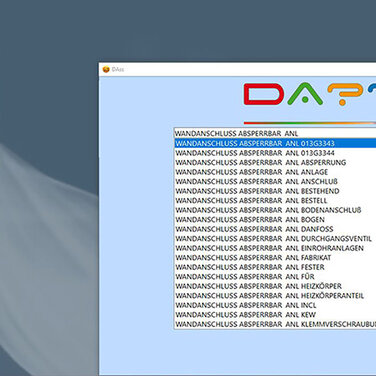Screen dimensions: 376x376
Task: Select the suggestion ending in EINROHRANLAGEN
Action: 275,248
